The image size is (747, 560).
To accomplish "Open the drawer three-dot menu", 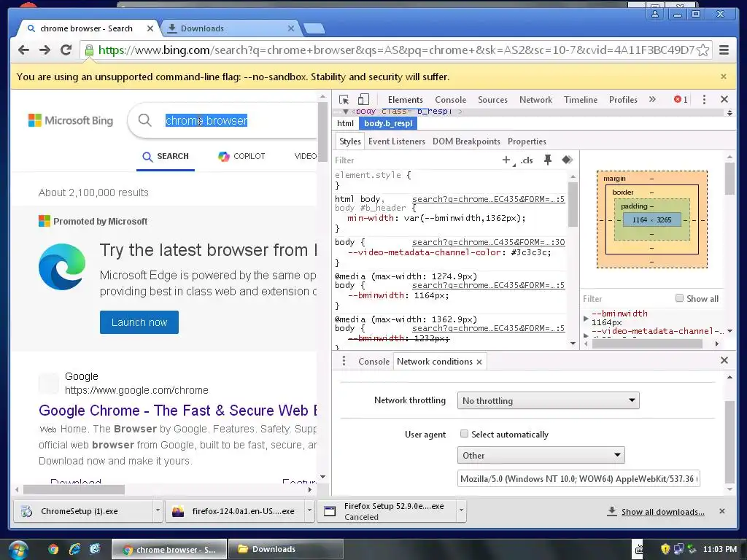I will [x=344, y=361].
